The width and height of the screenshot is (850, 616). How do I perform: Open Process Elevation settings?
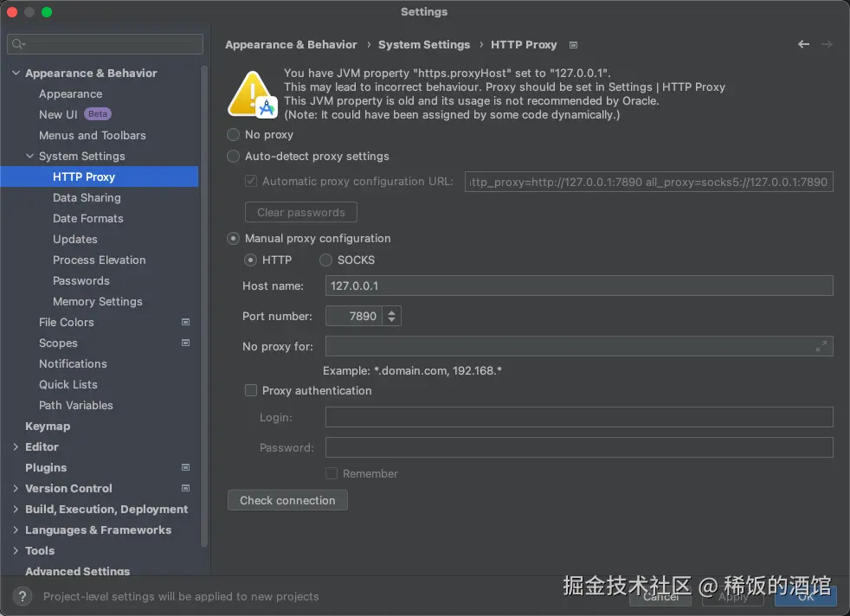click(100, 260)
